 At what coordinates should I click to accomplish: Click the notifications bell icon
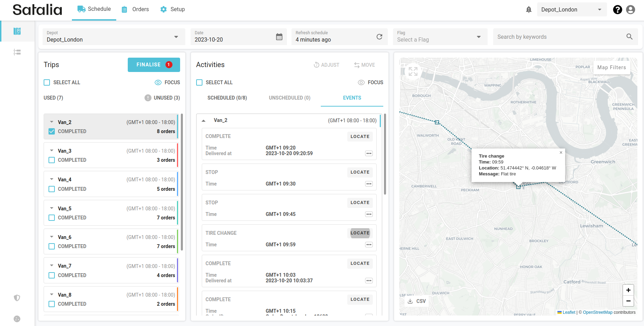[x=528, y=10]
